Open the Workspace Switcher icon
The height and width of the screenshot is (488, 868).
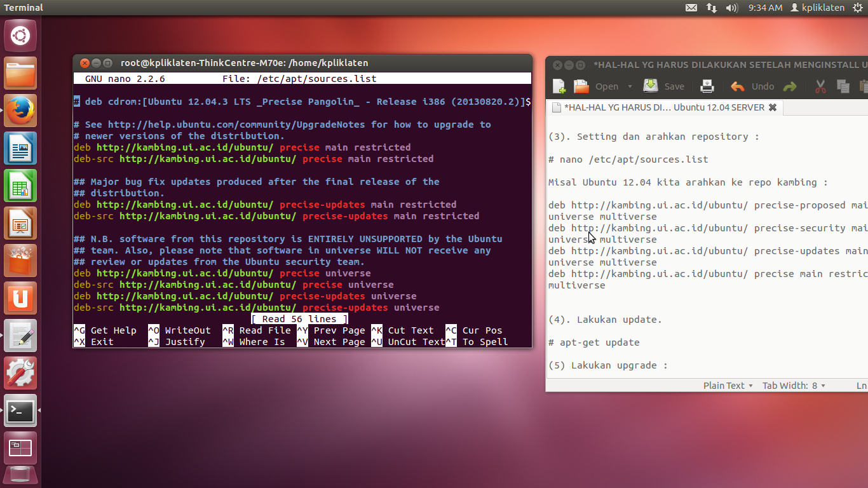(20, 448)
